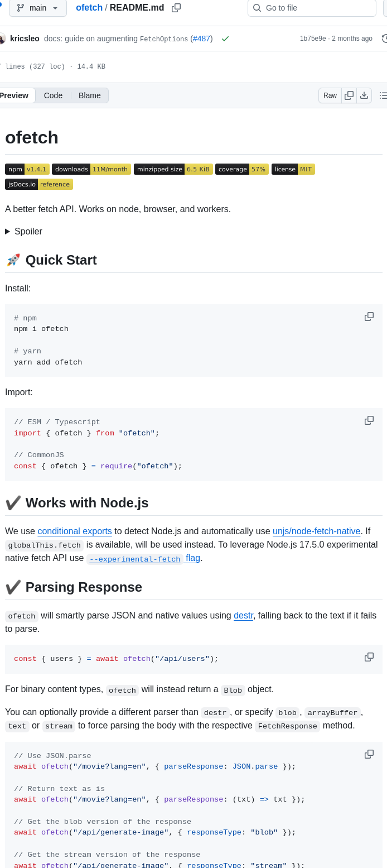This screenshot has width=387, height=868.
Task: Click the Go to file search box
Action: (x=311, y=8)
